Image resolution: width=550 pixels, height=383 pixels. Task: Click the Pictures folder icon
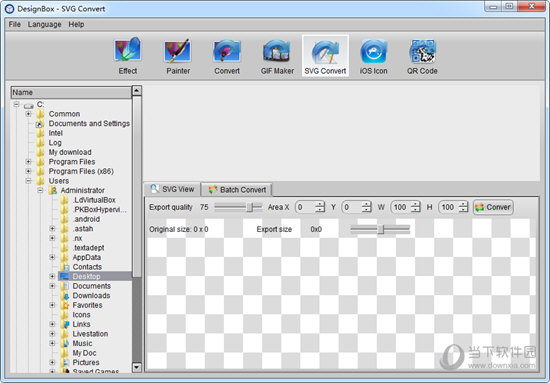(x=65, y=362)
